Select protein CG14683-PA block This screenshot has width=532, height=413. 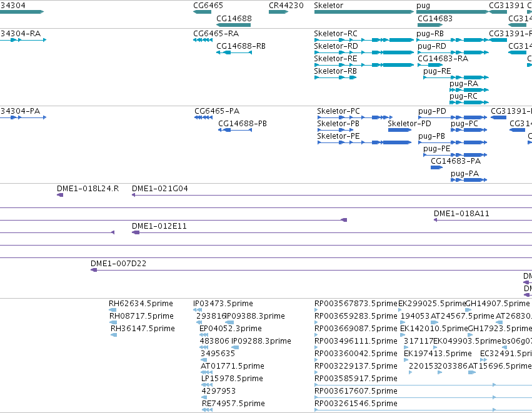(x=436, y=167)
